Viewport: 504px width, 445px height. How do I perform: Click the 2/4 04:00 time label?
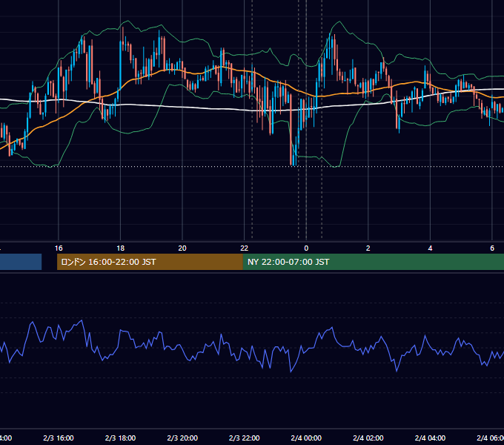click(x=430, y=438)
